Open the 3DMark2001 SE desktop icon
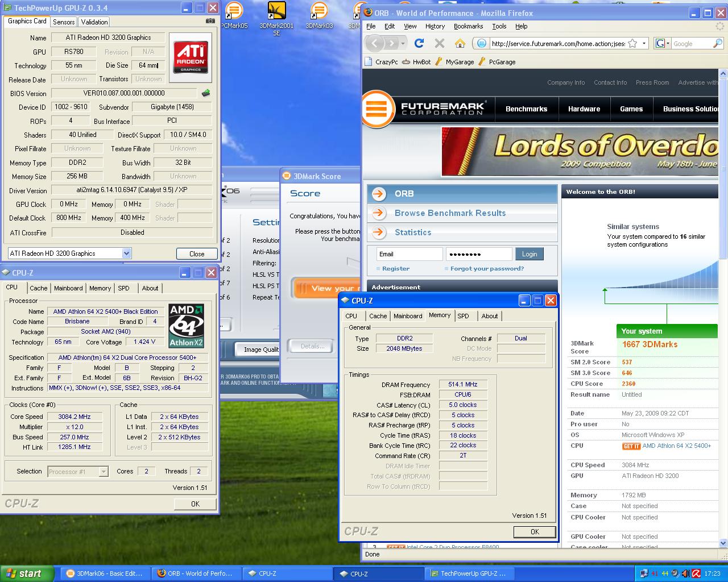The width and height of the screenshot is (728, 582). point(276,18)
